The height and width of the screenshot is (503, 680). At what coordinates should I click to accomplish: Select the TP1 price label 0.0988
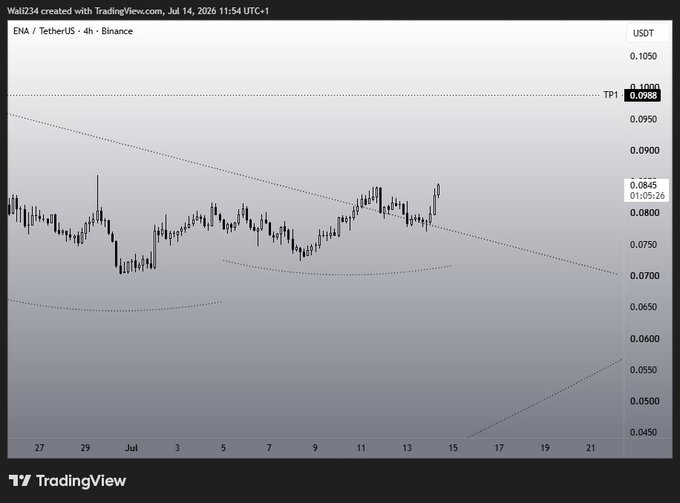tap(643, 95)
